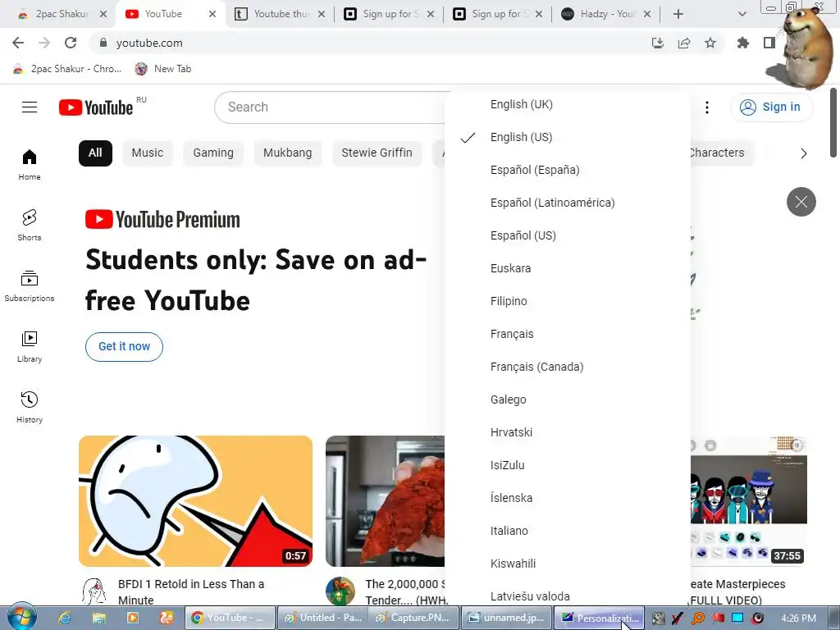Open the New Tab bookmark
840x630 pixels.
pos(163,69)
